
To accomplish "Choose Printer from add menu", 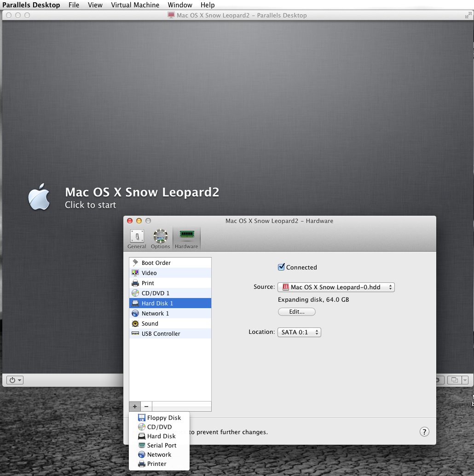I will pyautogui.click(x=159, y=464).
